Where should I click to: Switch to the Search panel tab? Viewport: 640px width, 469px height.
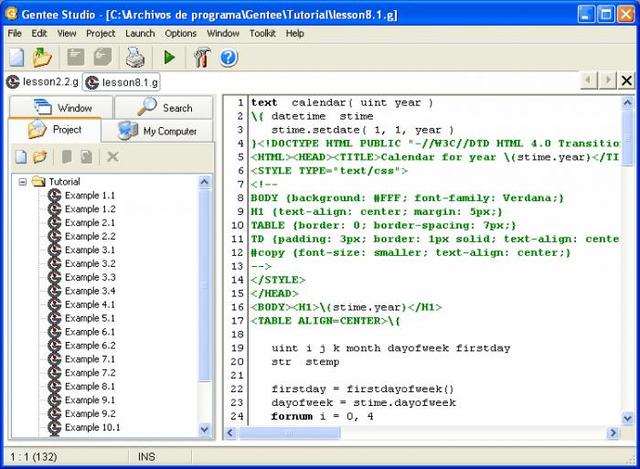[164, 107]
